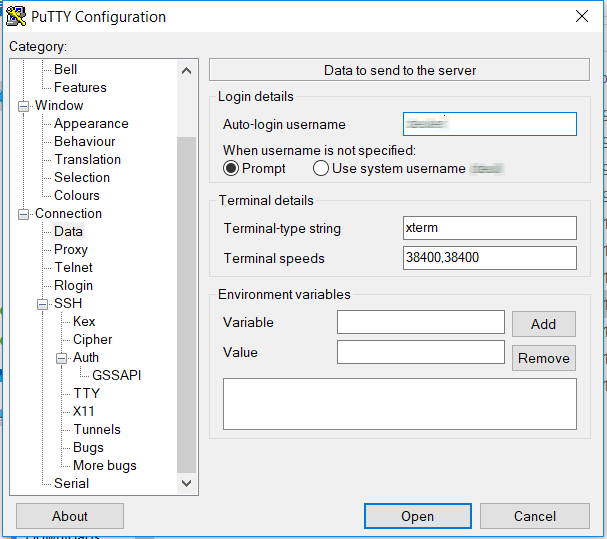Select the Prompt radio button
Viewport: 607px width, 539px height.
[231, 169]
